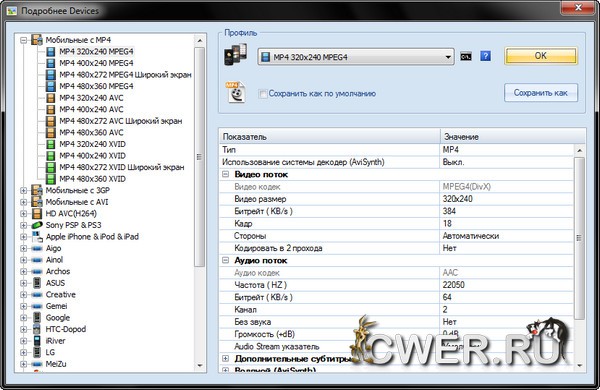Select the Creative device entry
Viewport: 600px width, 390px height.
(x=60, y=294)
